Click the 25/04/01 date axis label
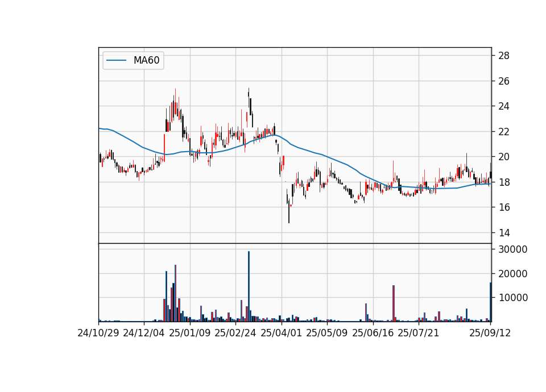The height and width of the screenshot is (392, 546). point(282,333)
